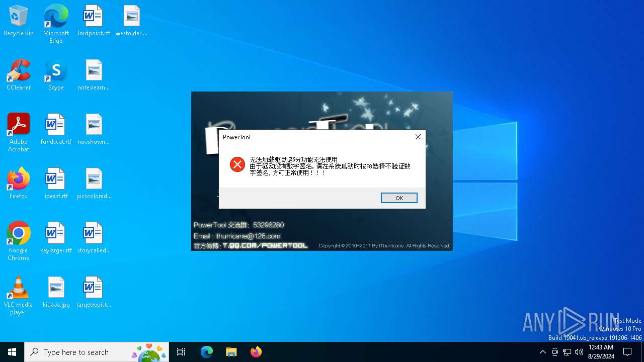Open Task View from the taskbar
Image resolution: width=644 pixels, height=362 pixels.
181,352
